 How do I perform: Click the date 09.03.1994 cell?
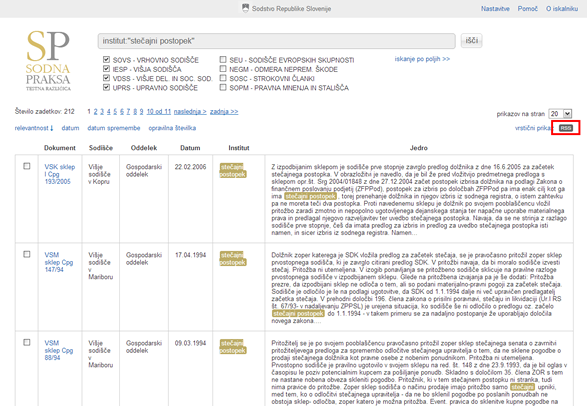coord(190,343)
